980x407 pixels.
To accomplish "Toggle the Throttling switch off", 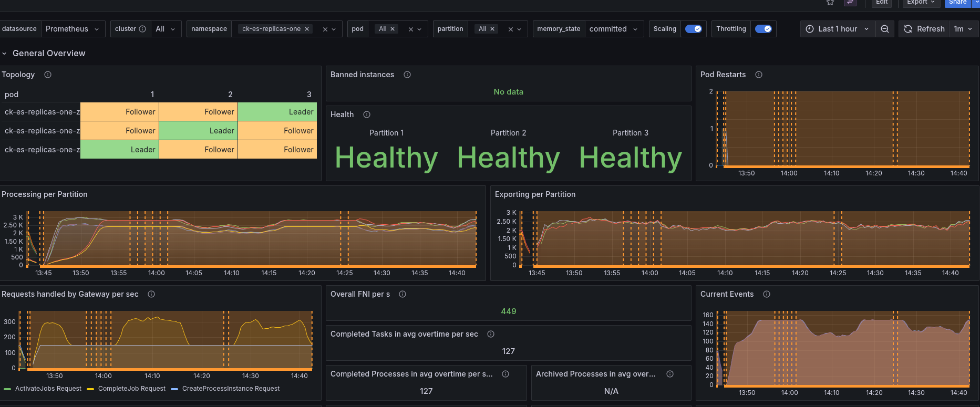I will click(x=764, y=29).
